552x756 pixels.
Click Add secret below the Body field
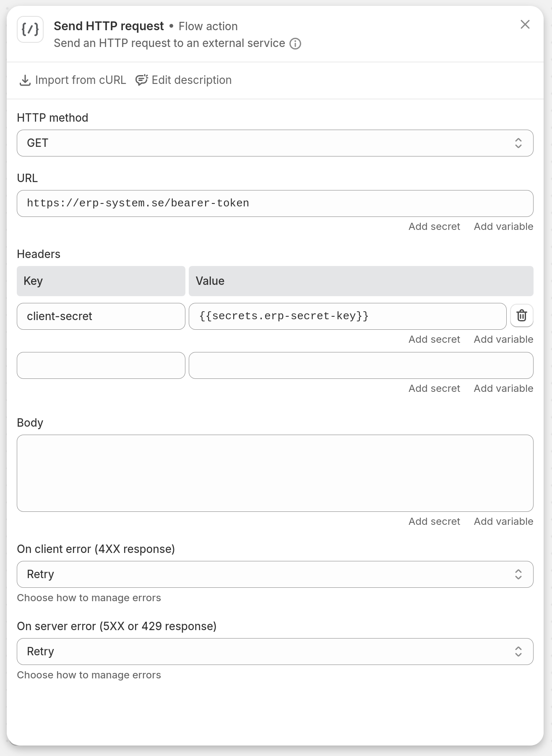[x=434, y=521]
